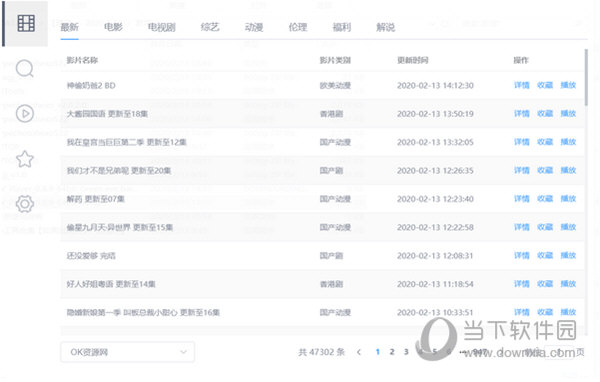The image size is (600, 382).
Task: Open the settings gear icon
Action: click(25, 204)
